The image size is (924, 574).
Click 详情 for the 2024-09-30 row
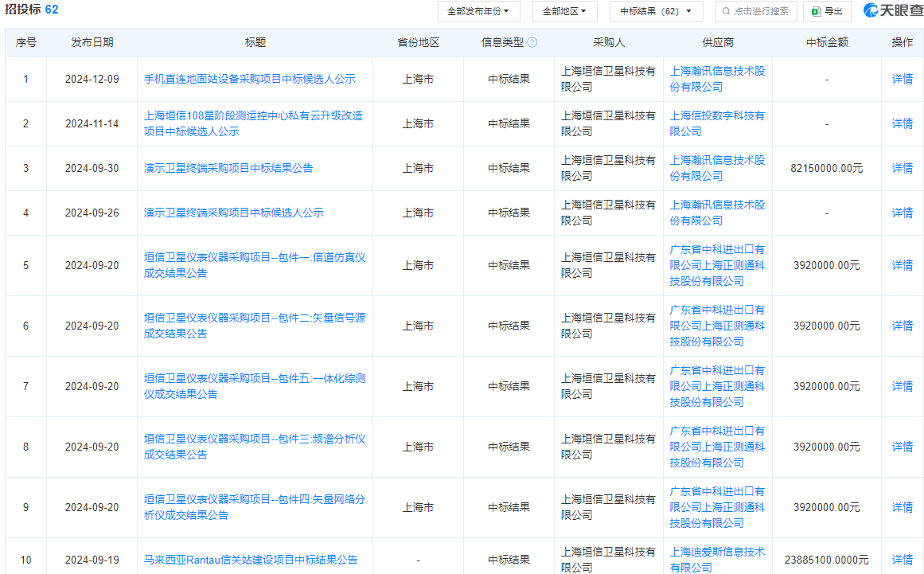[x=903, y=168]
